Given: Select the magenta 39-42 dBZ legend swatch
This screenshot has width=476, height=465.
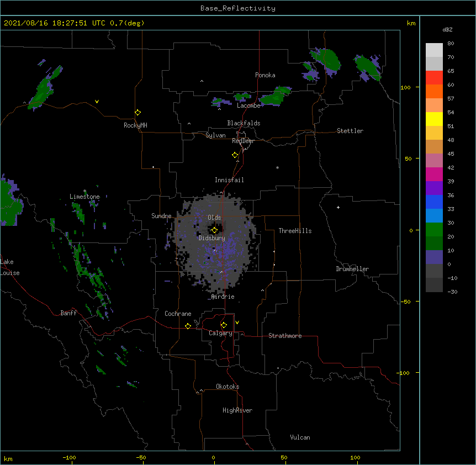Looking at the screenshot, I should tap(434, 174).
